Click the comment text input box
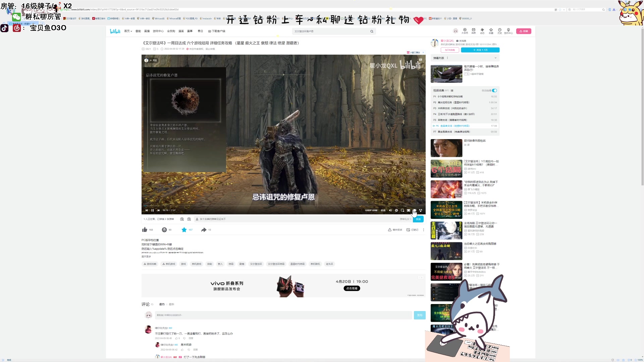The image size is (644, 362). [283, 315]
